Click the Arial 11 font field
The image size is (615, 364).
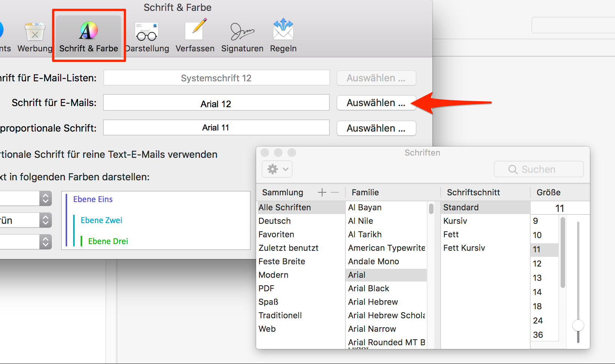[x=216, y=128]
